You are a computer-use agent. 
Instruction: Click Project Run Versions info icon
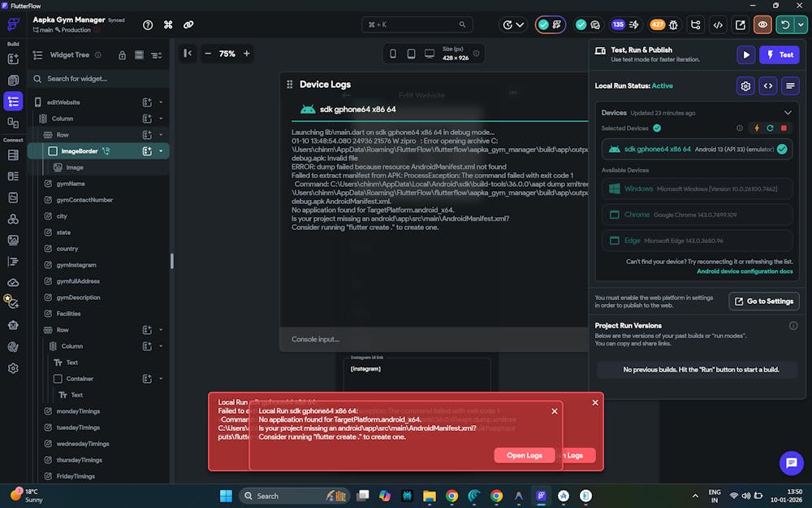(x=793, y=326)
